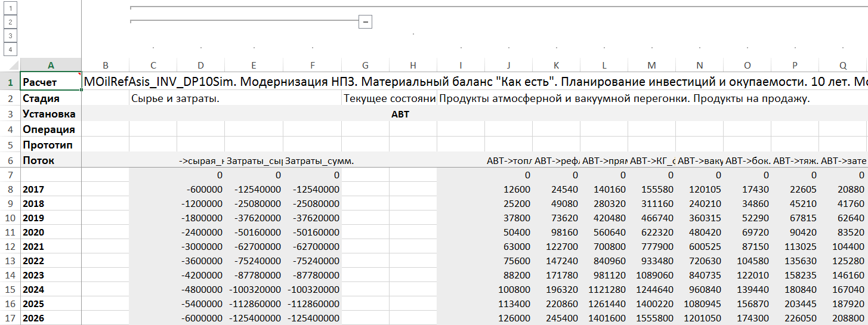
Task: Click the Затраты_сумм. header cell
Action: tap(312, 160)
